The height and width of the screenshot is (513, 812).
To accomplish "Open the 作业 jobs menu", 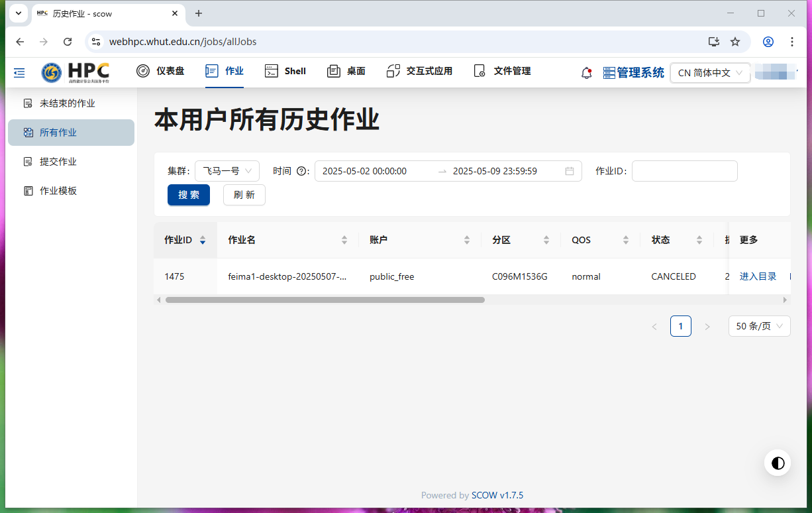I will pos(225,71).
